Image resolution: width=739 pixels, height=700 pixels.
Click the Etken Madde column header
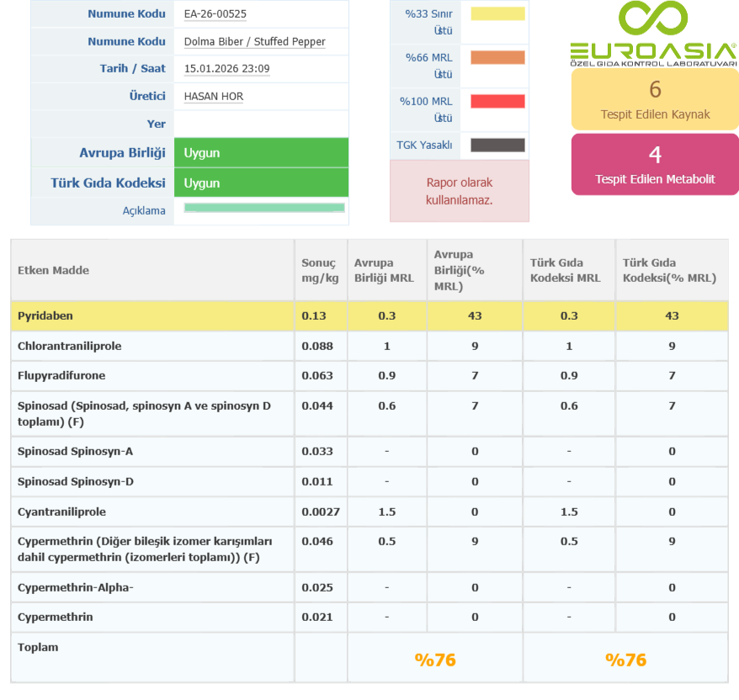pyautogui.click(x=54, y=270)
